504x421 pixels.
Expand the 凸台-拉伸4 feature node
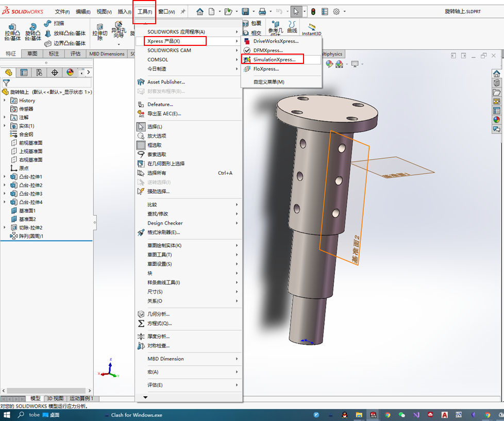point(5,202)
